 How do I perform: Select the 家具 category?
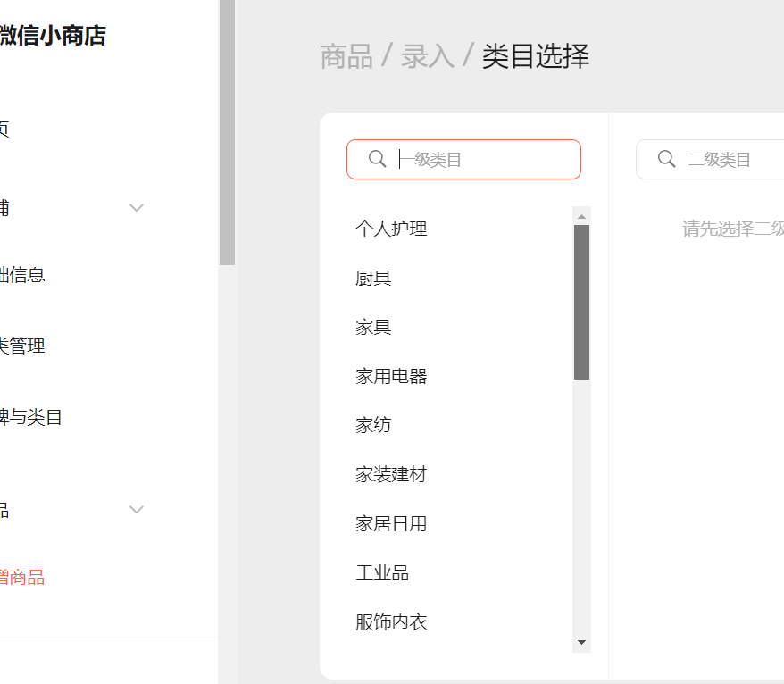[x=373, y=327]
